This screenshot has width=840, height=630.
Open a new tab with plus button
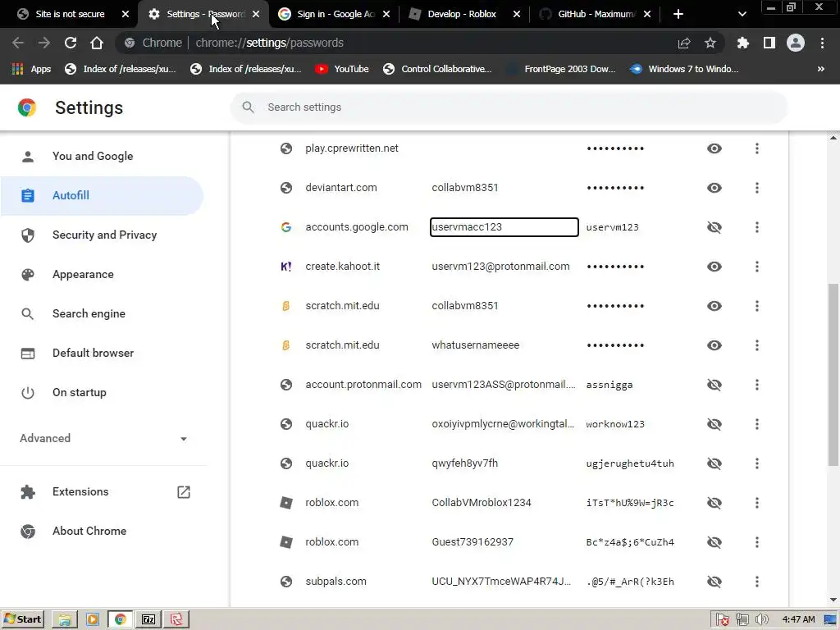click(678, 14)
